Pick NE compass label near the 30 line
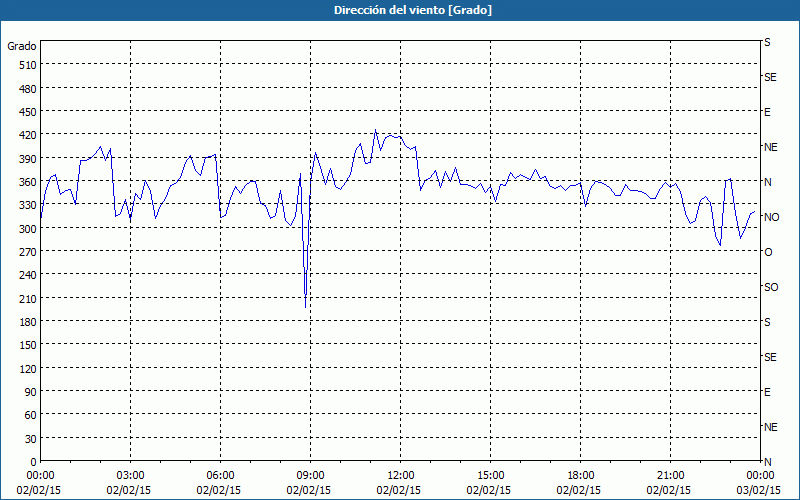Screen dimensions: 800x500 770,427
